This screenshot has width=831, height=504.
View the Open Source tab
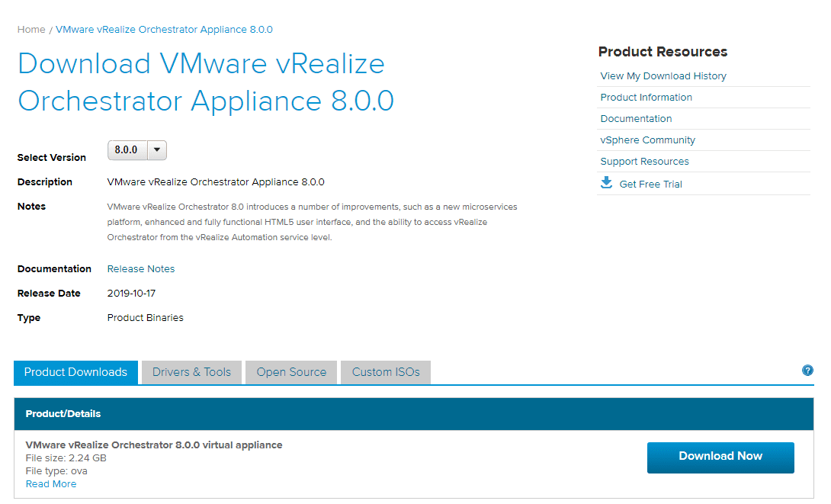[x=290, y=372]
